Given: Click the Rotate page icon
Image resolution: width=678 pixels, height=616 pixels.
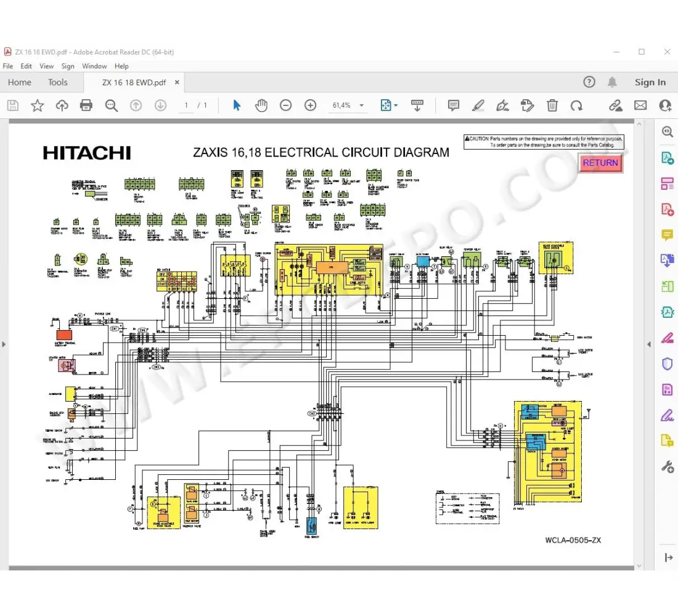Looking at the screenshot, I should (576, 105).
